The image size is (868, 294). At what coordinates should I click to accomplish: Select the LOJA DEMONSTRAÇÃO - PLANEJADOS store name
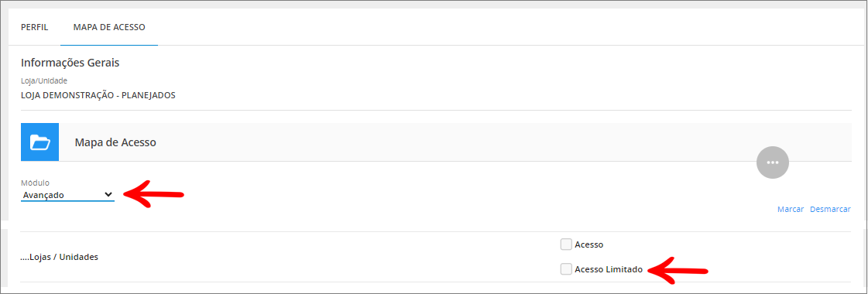coord(98,95)
